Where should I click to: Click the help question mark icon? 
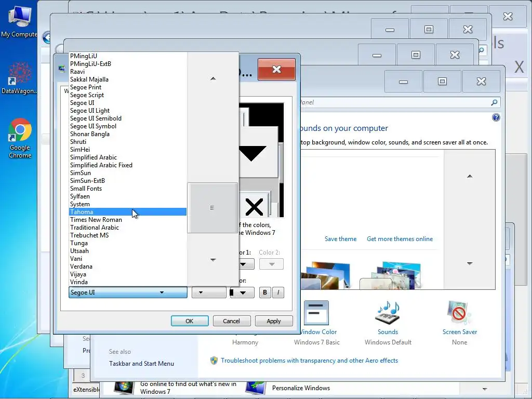(496, 118)
